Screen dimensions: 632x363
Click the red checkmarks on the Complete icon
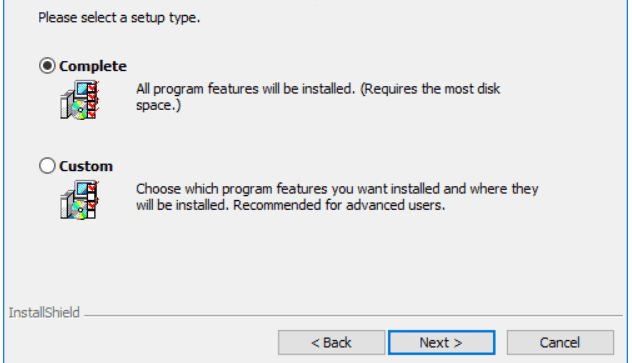coord(93,100)
